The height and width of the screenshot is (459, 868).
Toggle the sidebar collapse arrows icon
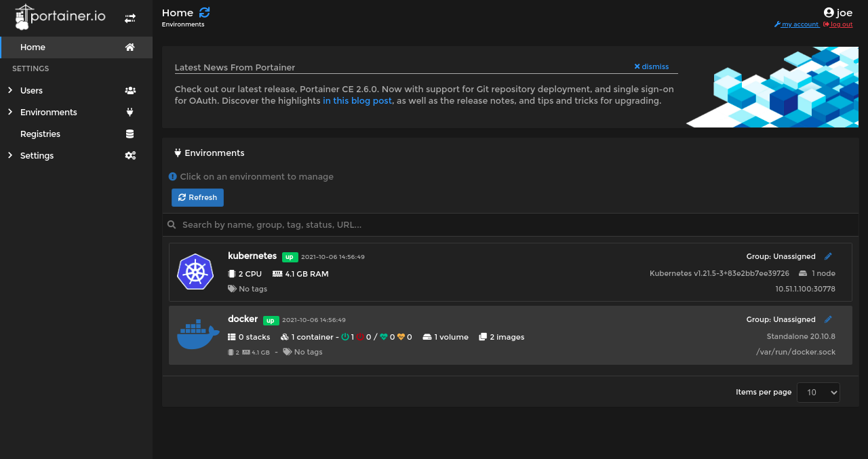130,18
